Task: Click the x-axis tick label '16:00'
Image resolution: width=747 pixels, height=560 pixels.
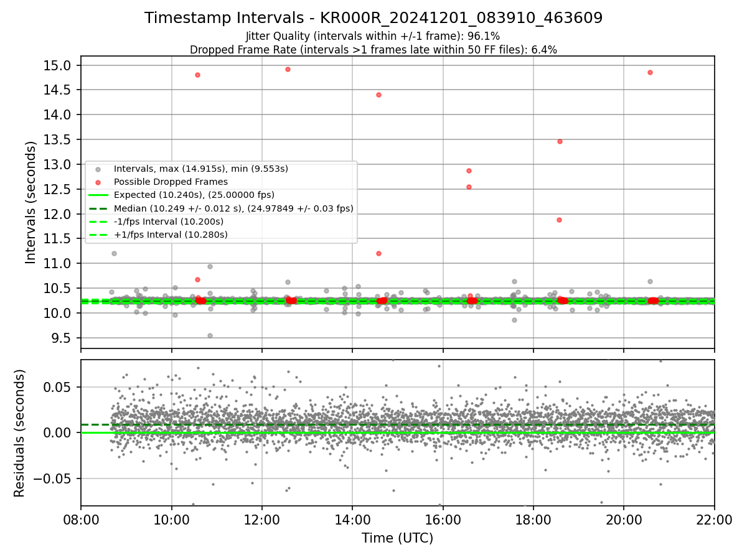Action: [443, 520]
